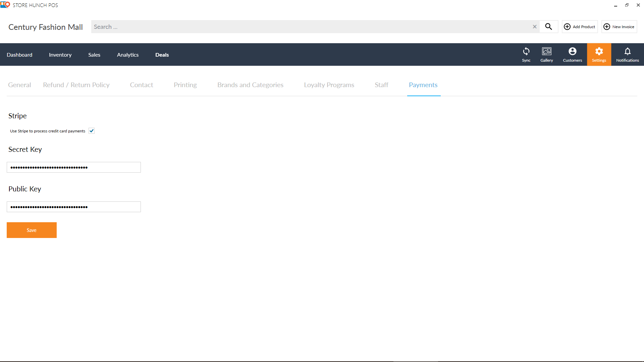
Task: Open the Dashboard menu
Action: (19, 55)
